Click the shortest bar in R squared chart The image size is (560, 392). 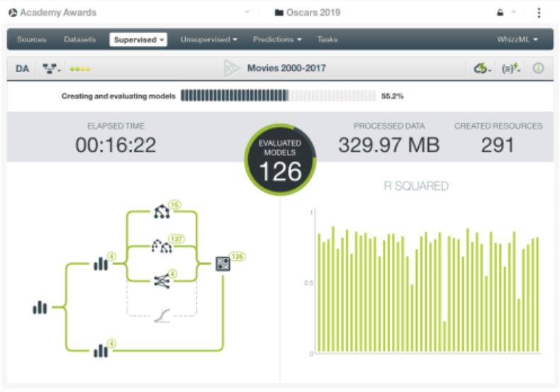click(x=444, y=337)
